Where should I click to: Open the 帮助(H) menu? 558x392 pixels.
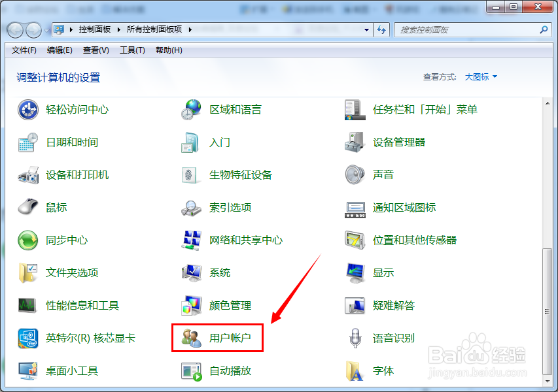(169, 50)
